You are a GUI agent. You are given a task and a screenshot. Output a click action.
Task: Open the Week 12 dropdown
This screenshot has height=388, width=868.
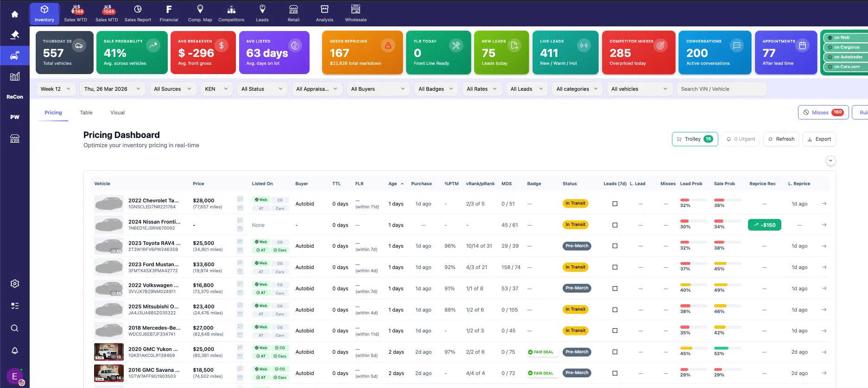click(x=56, y=89)
